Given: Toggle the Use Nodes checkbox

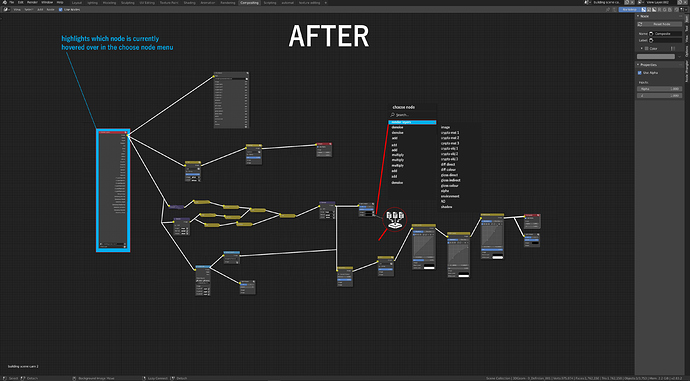Looking at the screenshot, I should [x=60, y=9].
